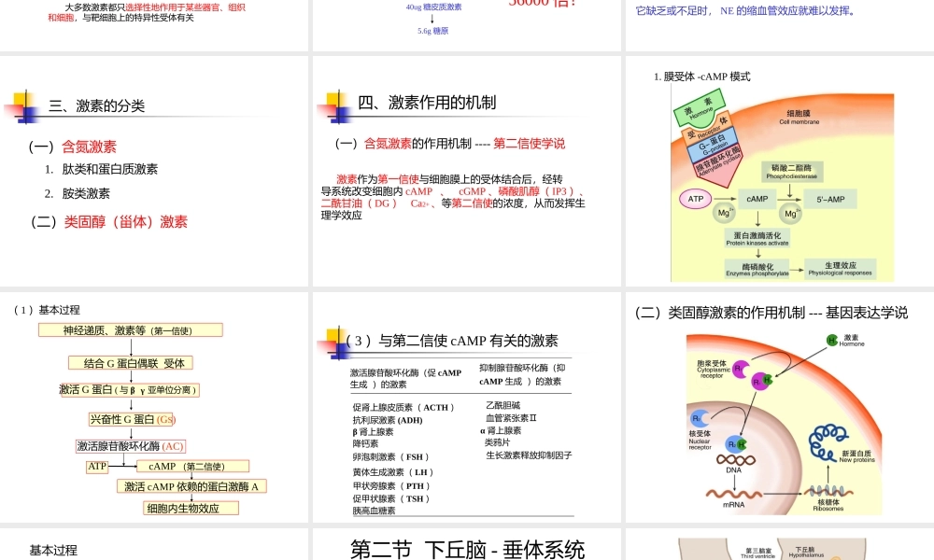Click the 神经递质、激素等 flowchart box
Viewport: 934px width, 560px height.
coord(130,330)
